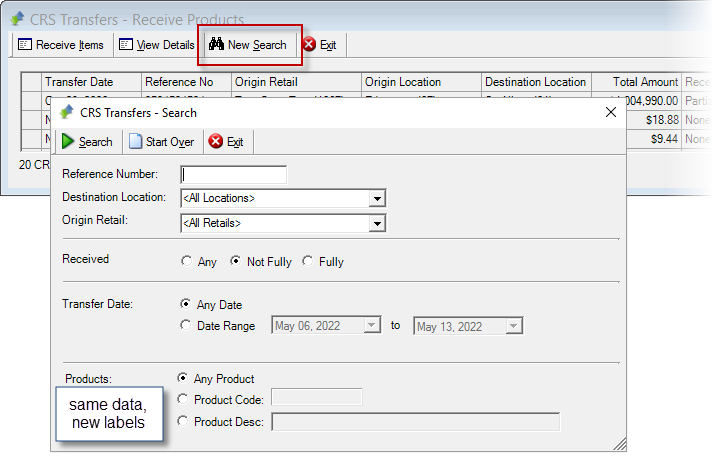Choose the Date Range radio option
The width and height of the screenshot is (714, 459).
pos(185,325)
